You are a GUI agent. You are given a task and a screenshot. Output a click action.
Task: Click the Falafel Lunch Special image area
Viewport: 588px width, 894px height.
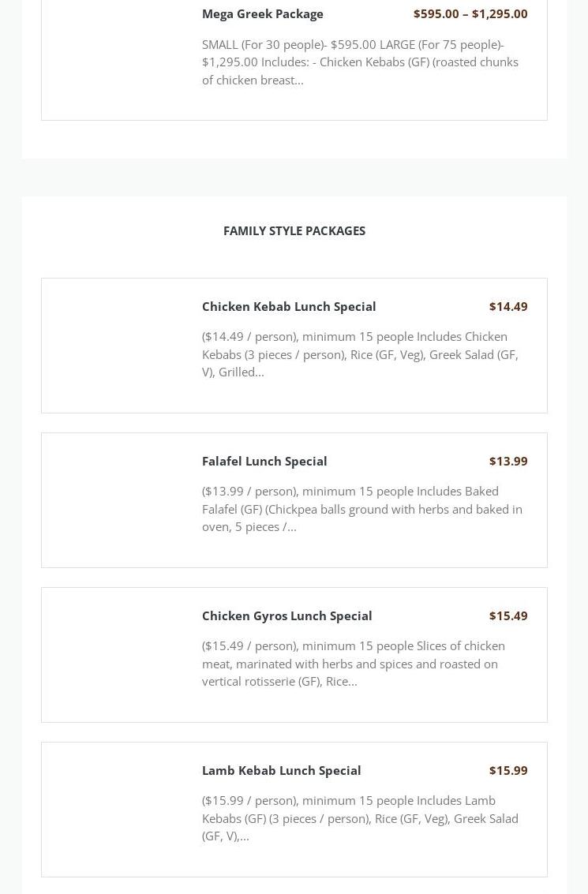pyautogui.click(x=118, y=500)
